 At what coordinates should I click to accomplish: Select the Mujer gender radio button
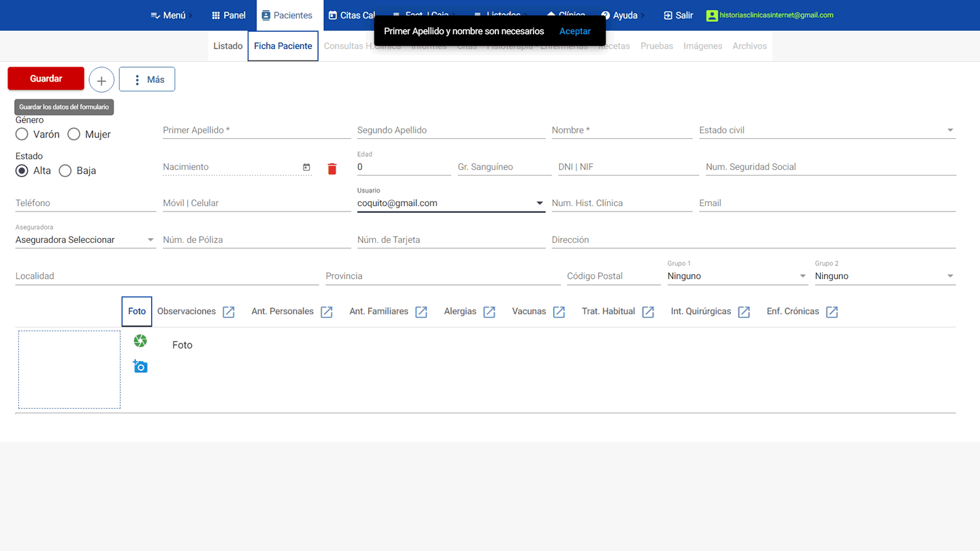[x=73, y=135]
